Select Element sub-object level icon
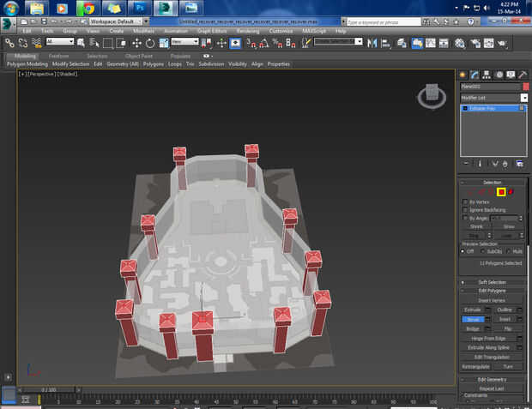The height and width of the screenshot is (409, 532). click(511, 191)
